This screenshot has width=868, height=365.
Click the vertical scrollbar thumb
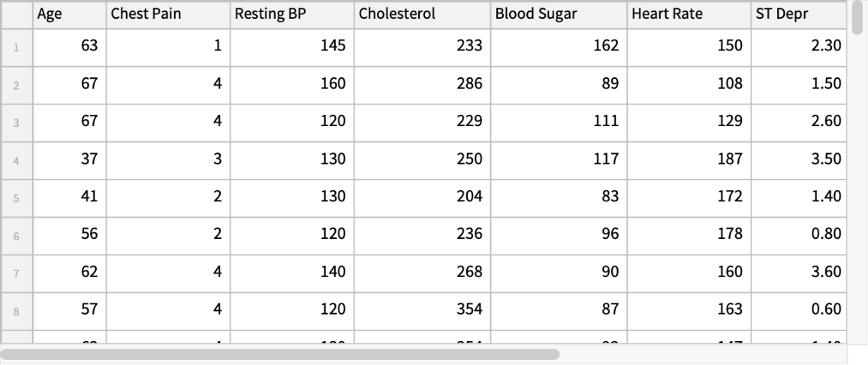(858, 18)
